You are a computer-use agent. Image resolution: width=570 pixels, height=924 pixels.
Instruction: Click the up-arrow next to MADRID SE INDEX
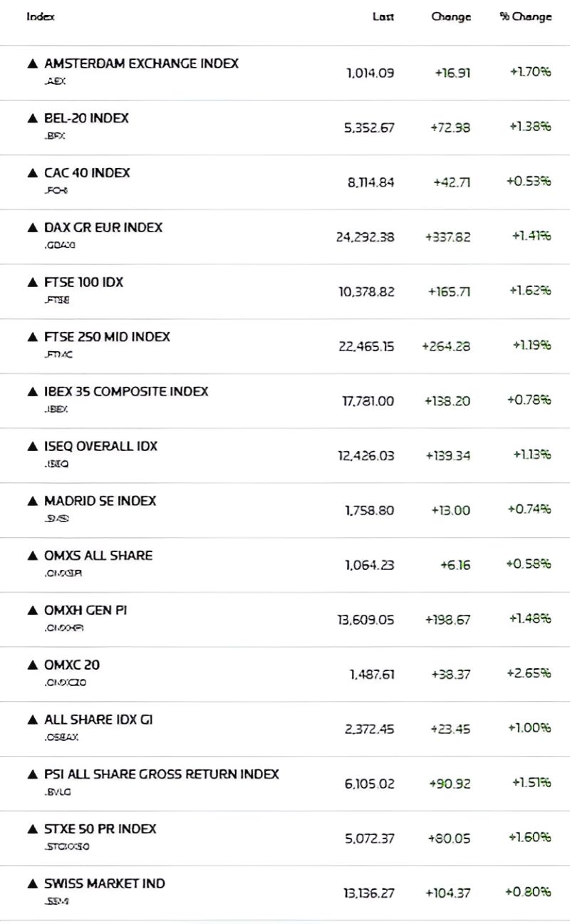(x=32, y=502)
